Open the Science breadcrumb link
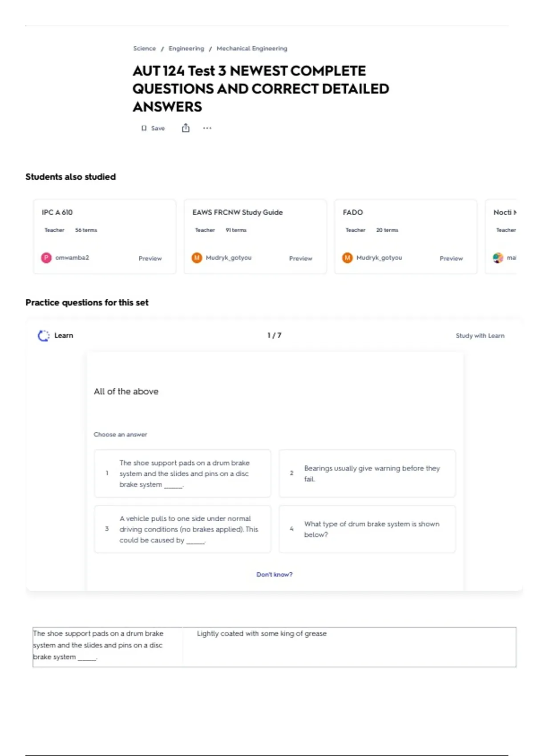Screen dimensions: 534x756 click(x=145, y=48)
